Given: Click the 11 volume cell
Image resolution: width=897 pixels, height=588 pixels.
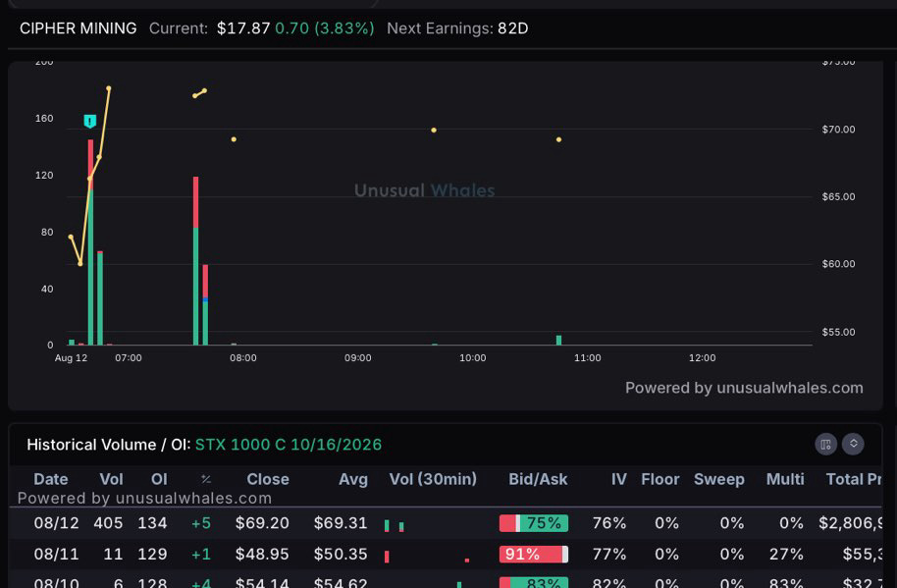Looking at the screenshot, I should coord(113,554).
